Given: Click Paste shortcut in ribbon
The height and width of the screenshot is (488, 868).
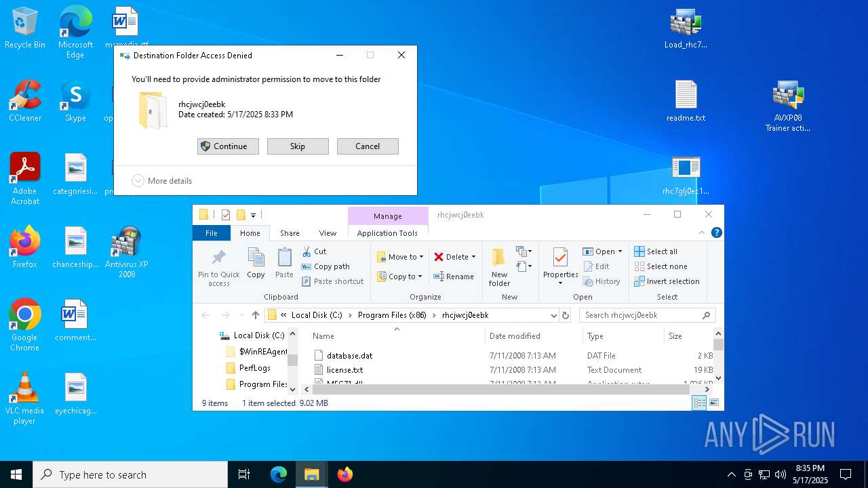Looking at the screenshot, I should coord(332,281).
